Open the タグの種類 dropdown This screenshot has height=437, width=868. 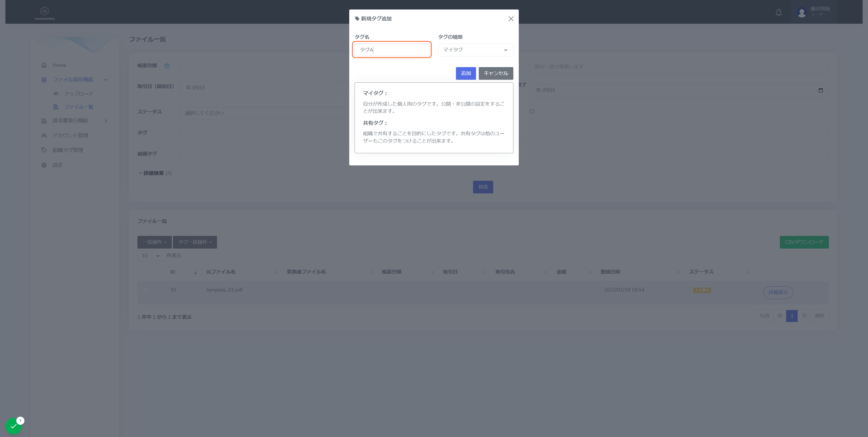[x=475, y=50]
